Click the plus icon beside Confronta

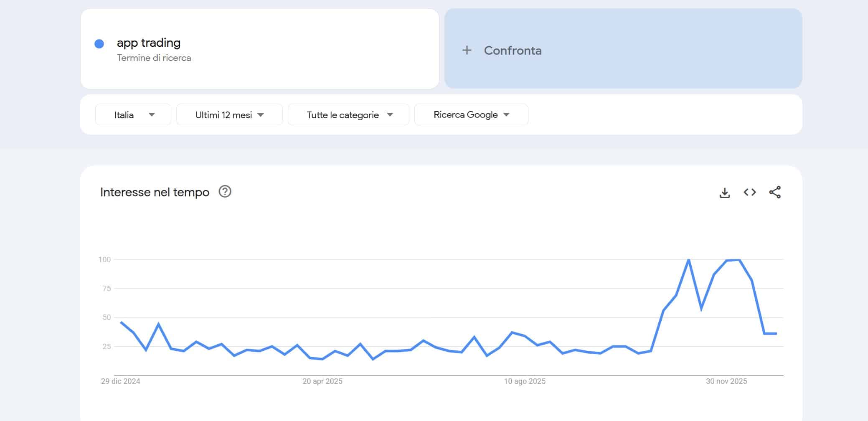[467, 50]
